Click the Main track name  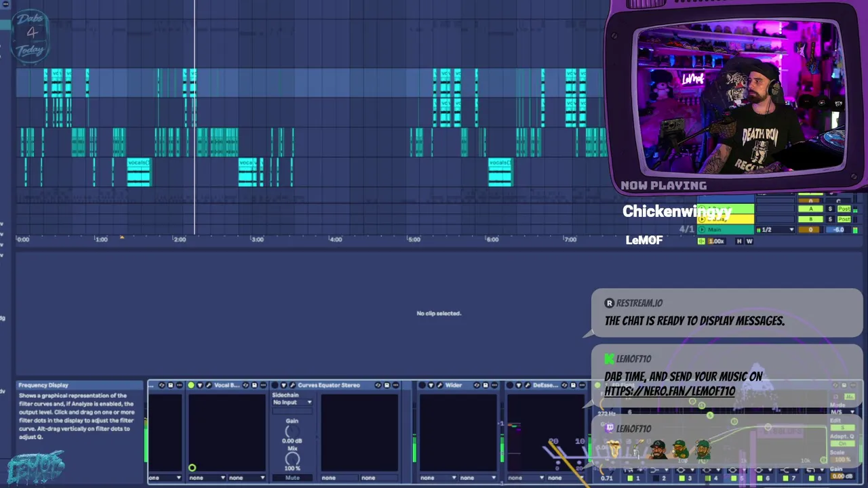(x=714, y=230)
